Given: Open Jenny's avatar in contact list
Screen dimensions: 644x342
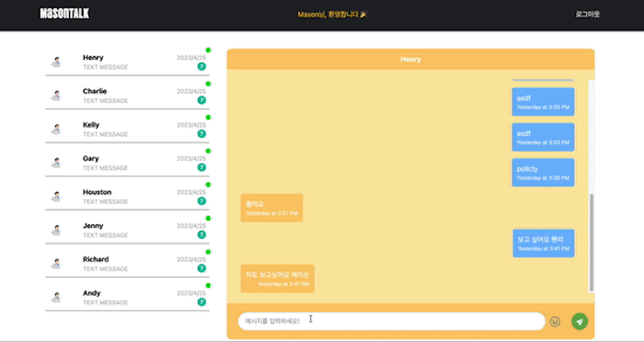Looking at the screenshot, I should click(56, 231).
